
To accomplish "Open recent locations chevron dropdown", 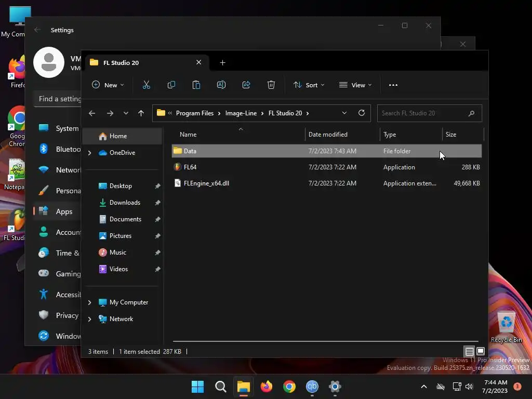I will click(126, 113).
